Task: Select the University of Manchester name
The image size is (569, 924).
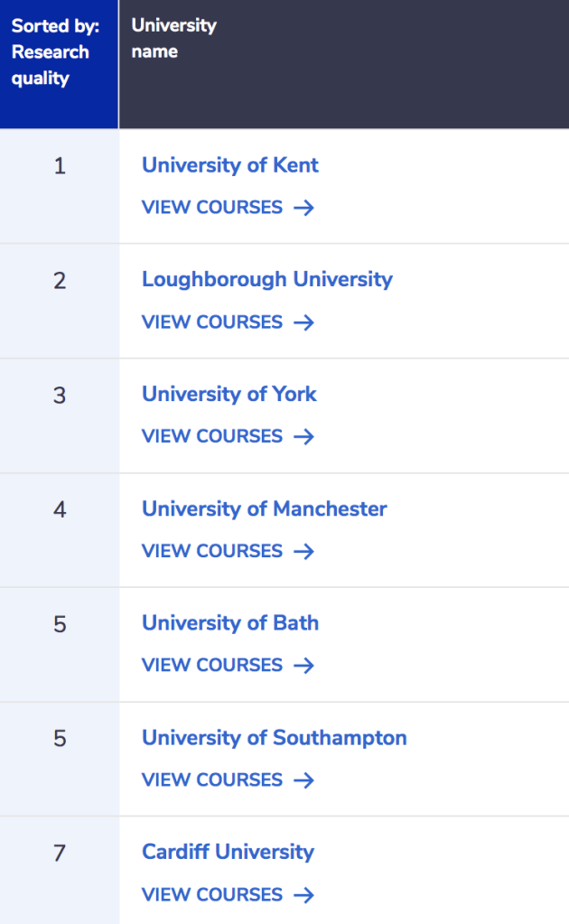Action: click(x=264, y=509)
